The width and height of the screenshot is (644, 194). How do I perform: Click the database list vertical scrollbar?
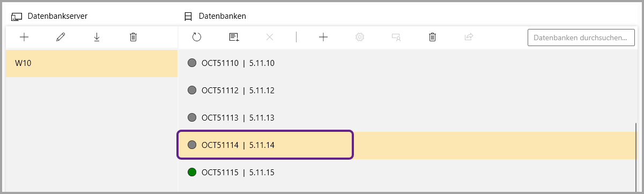tap(637, 155)
